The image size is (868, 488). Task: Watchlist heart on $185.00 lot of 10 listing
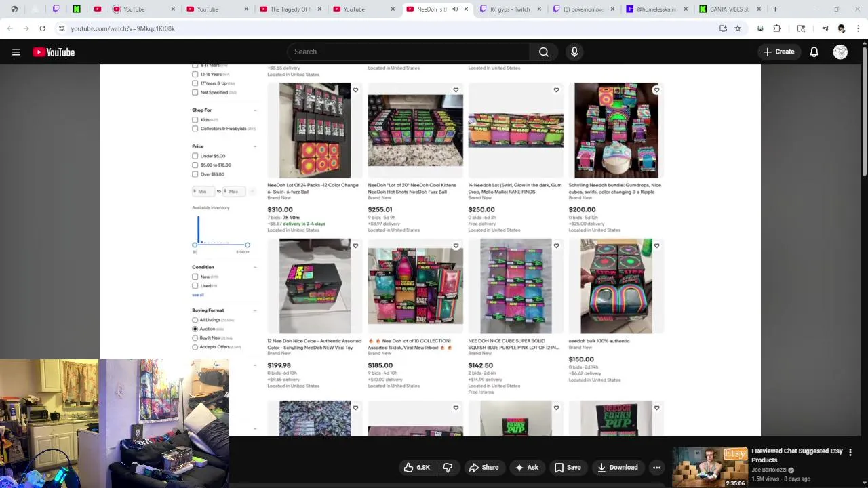point(456,246)
